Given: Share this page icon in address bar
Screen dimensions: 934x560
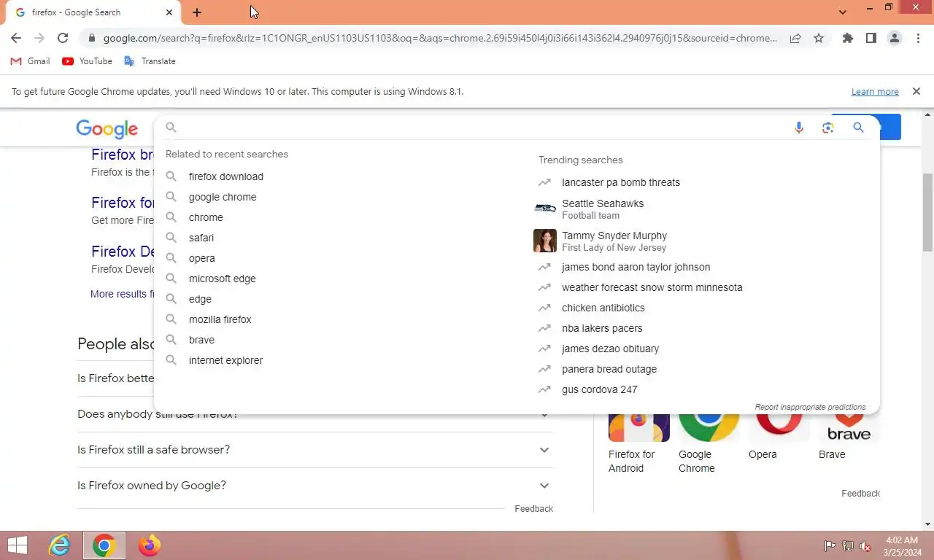Looking at the screenshot, I should click(795, 38).
